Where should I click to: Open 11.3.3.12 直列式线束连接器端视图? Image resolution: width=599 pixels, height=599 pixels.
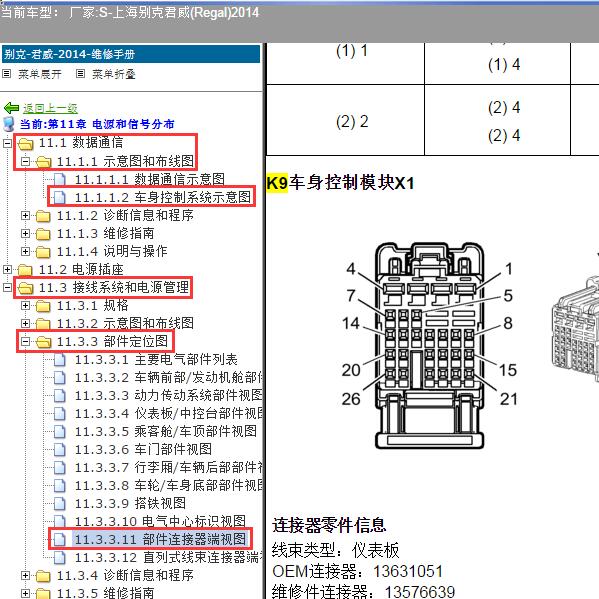pyautogui.click(x=168, y=557)
